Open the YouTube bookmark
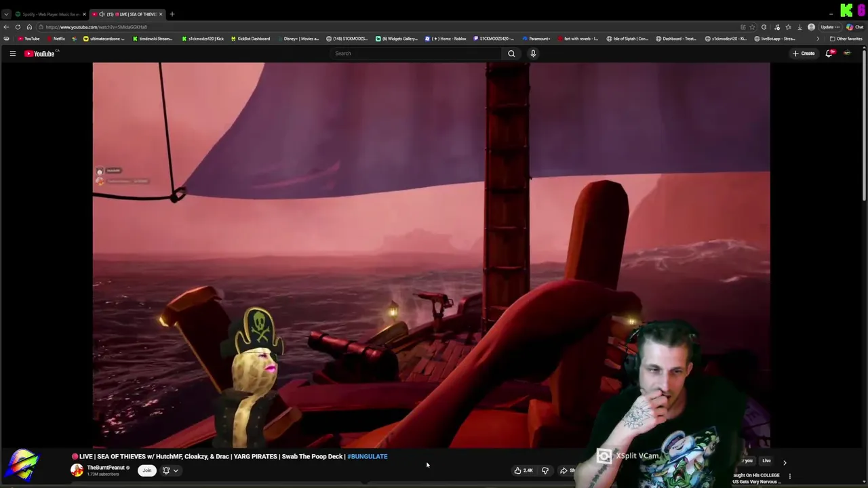Image resolution: width=868 pixels, height=488 pixels. (28, 39)
